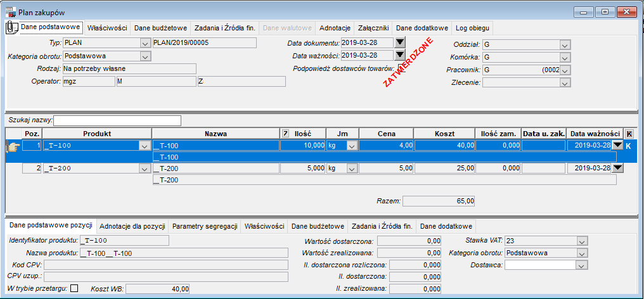Viewport: 644px width, 299px height.
Task: Select the 5,000 quantity cell in row 2
Action: coord(303,168)
